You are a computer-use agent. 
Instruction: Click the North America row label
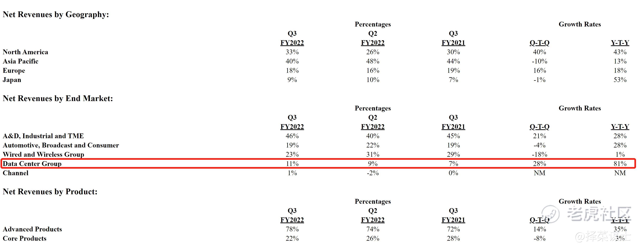pyautogui.click(x=25, y=52)
